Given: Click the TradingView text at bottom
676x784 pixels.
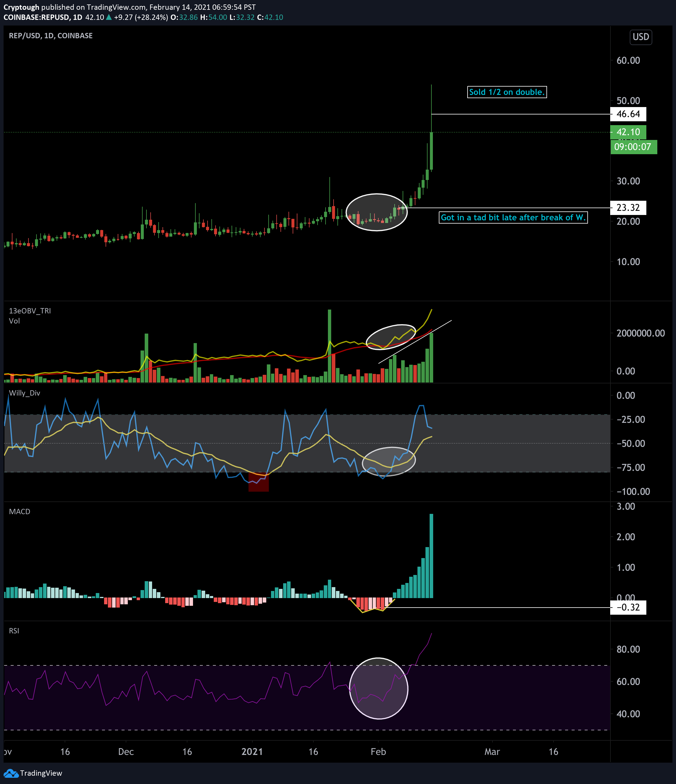Looking at the screenshot, I should (x=41, y=773).
